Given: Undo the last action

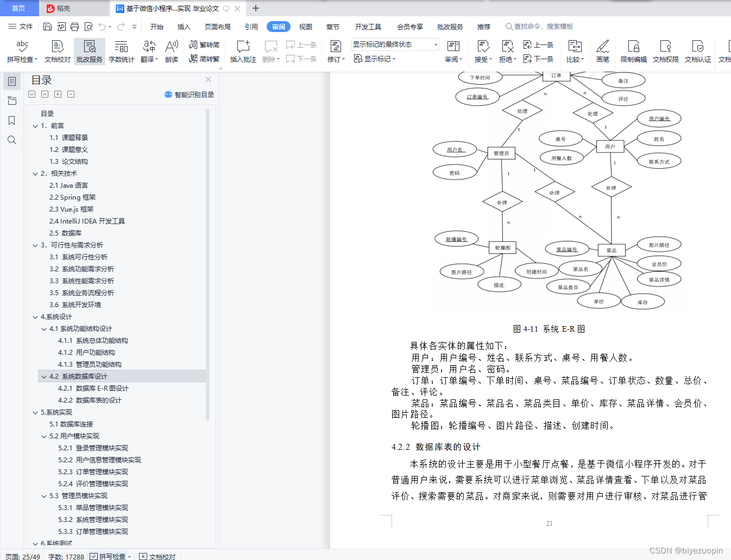Looking at the screenshot, I should [102, 27].
